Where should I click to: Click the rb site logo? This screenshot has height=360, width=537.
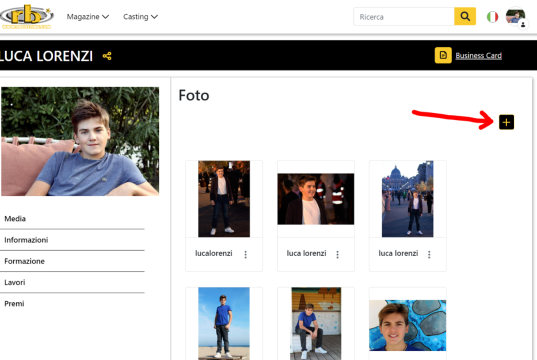click(27, 16)
